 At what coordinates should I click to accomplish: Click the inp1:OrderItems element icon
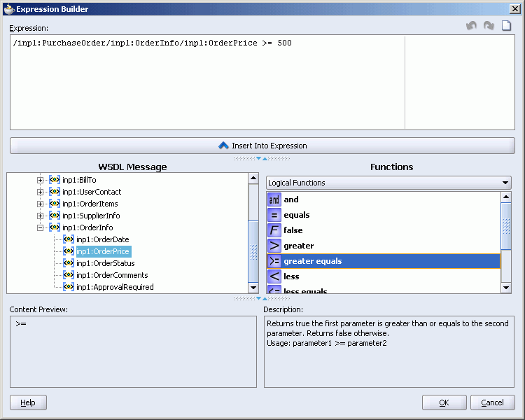[55, 204]
